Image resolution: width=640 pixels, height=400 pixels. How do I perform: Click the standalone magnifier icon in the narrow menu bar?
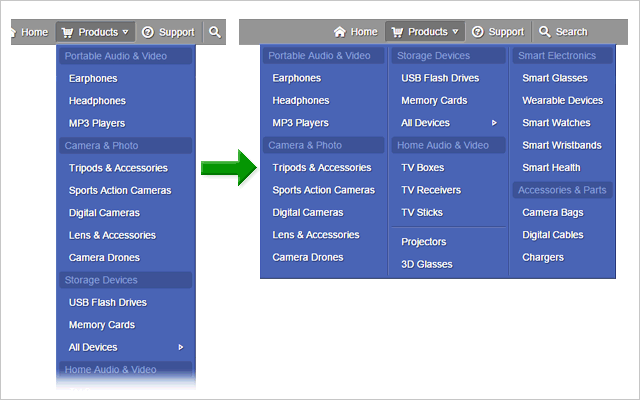pos(215,32)
